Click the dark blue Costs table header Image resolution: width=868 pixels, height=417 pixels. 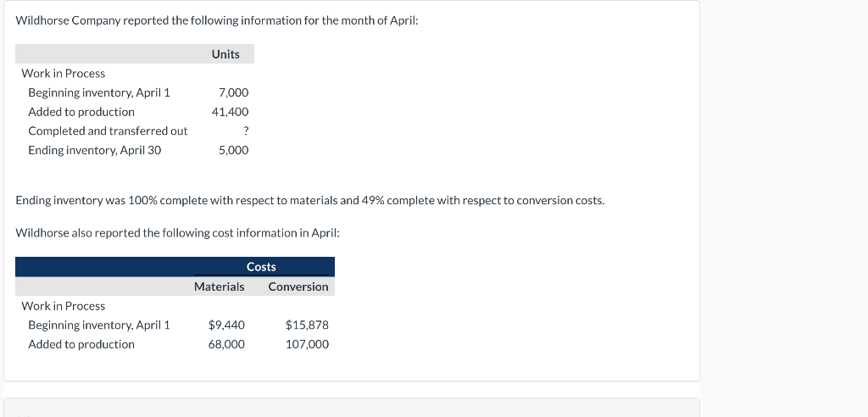tap(261, 267)
